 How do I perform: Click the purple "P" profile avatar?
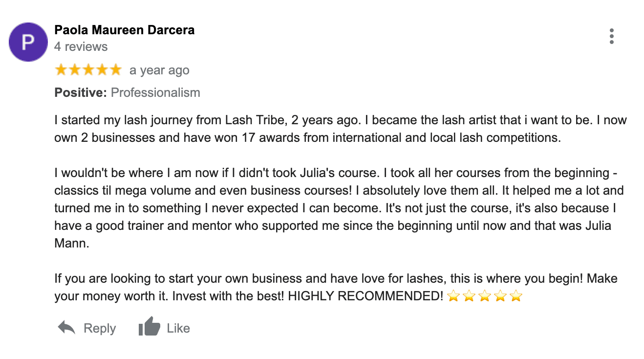[x=28, y=42]
